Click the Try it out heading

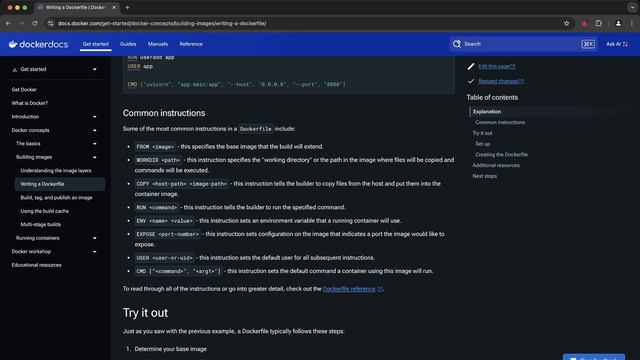point(145,313)
